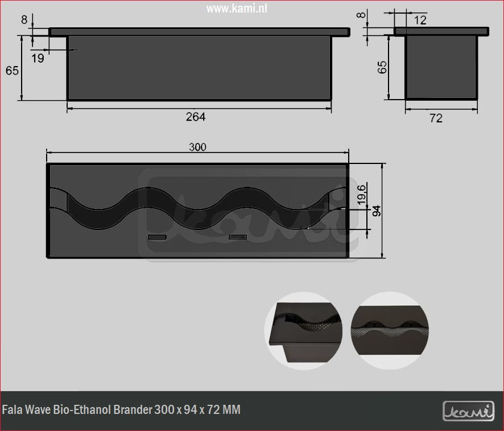The width and height of the screenshot is (504, 431).
Task: Click the 72 dimension under side view
Action: click(436, 118)
